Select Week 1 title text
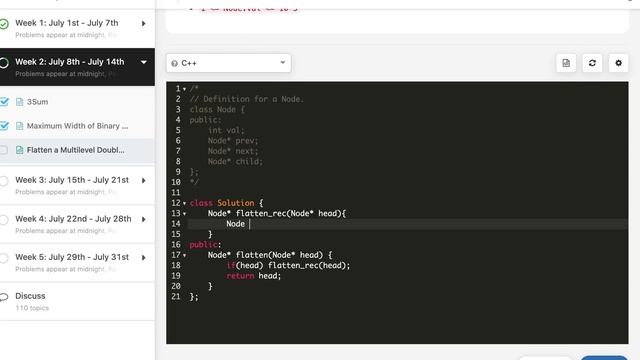 pyautogui.click(x=67, y=23)
